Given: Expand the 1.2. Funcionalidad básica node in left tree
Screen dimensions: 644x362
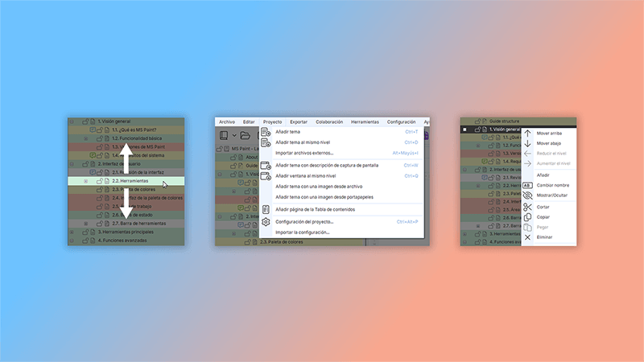Looking at the screenshot, I should [85, 138].
